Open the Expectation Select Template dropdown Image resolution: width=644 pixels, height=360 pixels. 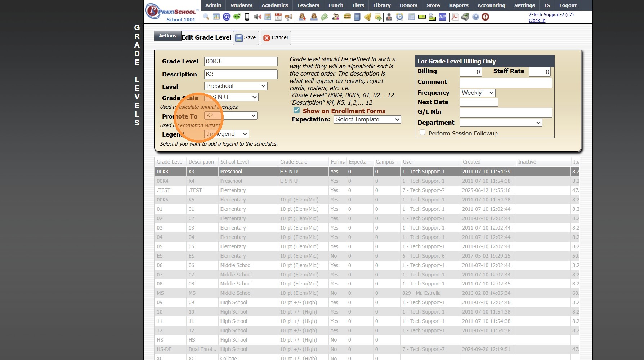(x=367, y=119)
